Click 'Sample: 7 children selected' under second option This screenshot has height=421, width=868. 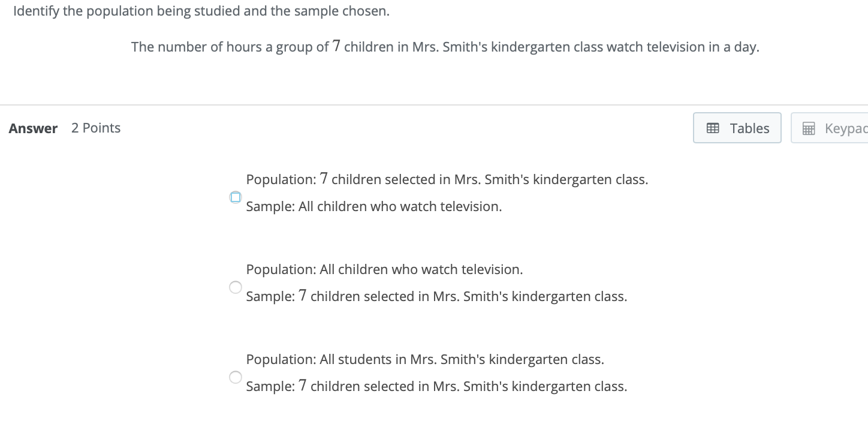click(x=436, y=296)
